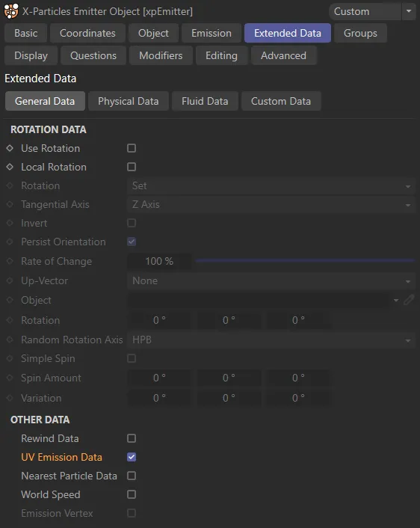The width and height of the screenshot is (420, 528).
Task: Enable Nearest Particle Data checkbox
Action: (132, 476)
